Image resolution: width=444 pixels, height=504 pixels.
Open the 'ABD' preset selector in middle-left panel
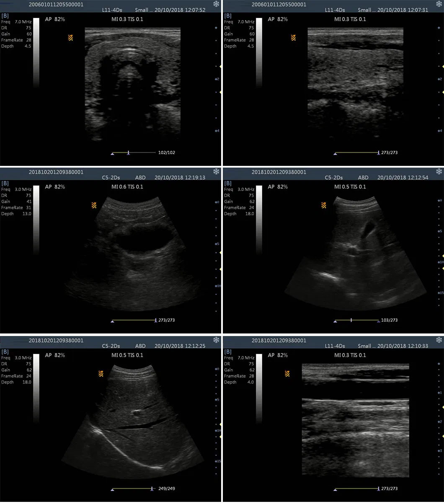(x=140, y=177)
